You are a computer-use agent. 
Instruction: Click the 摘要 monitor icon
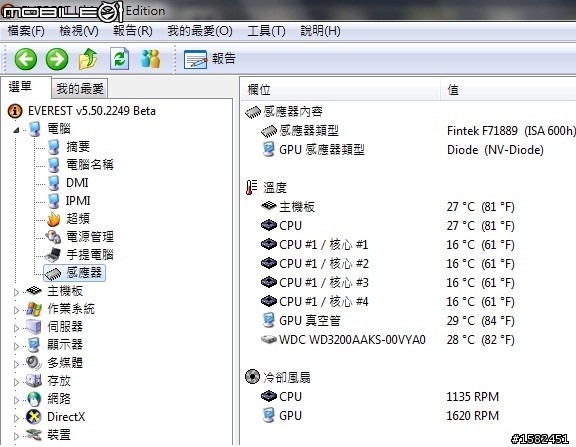click(x=54, y=147)
